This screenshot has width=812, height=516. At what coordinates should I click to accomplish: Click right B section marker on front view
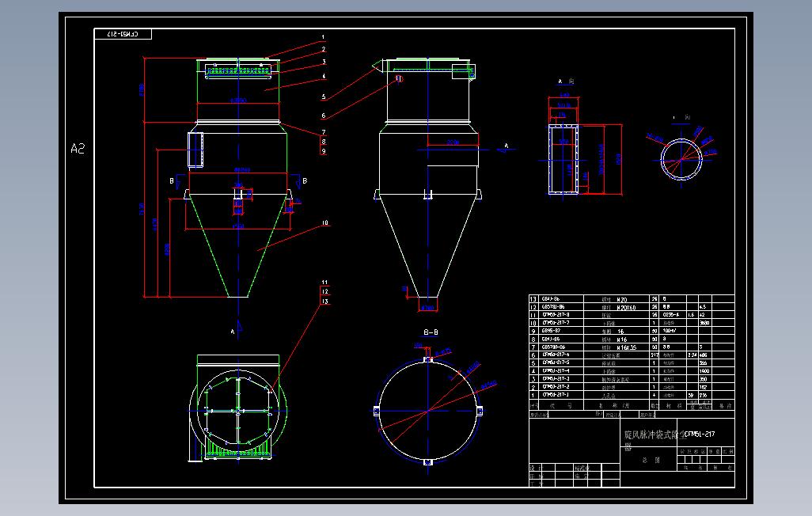coord(305,180)
